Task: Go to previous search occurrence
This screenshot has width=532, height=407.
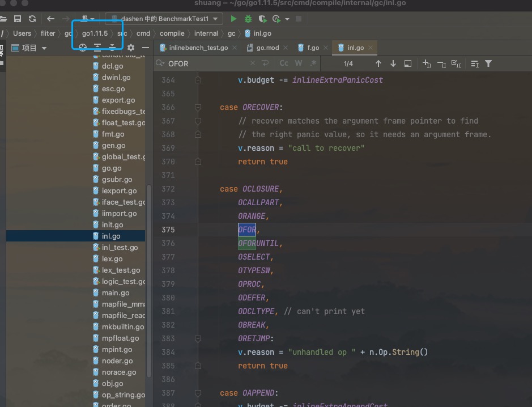Action: pyautogui.click(x=378, y=63)
